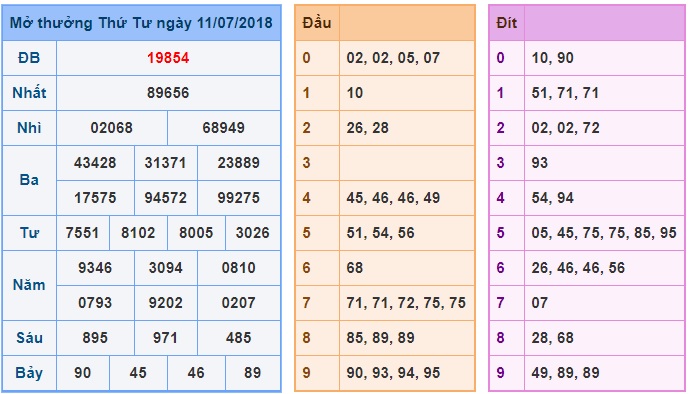Screen dimensions: 690x394
Task: Click the 'Năm' row label
Action: click(x=29, y=285)
